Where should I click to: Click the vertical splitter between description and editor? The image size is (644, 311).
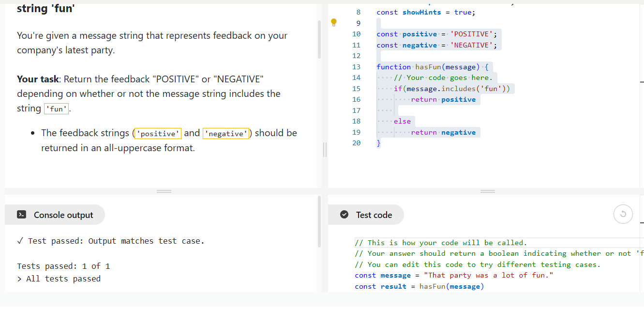click(x=325, y=150)
